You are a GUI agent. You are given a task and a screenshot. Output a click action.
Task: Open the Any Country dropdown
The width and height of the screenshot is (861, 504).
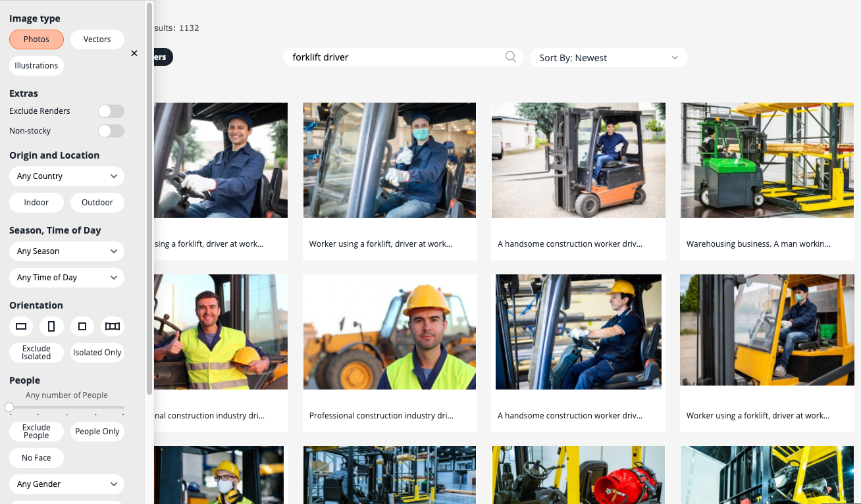66,176
